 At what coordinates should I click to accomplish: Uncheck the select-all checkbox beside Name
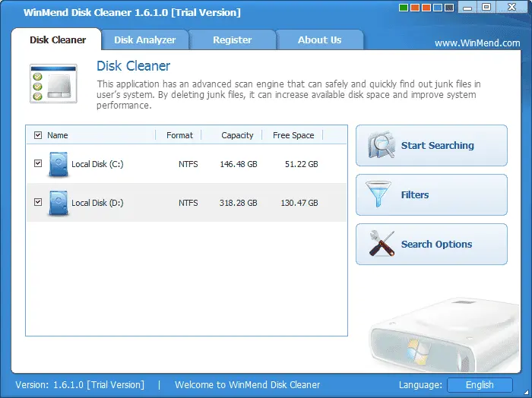tap(38, 135)
